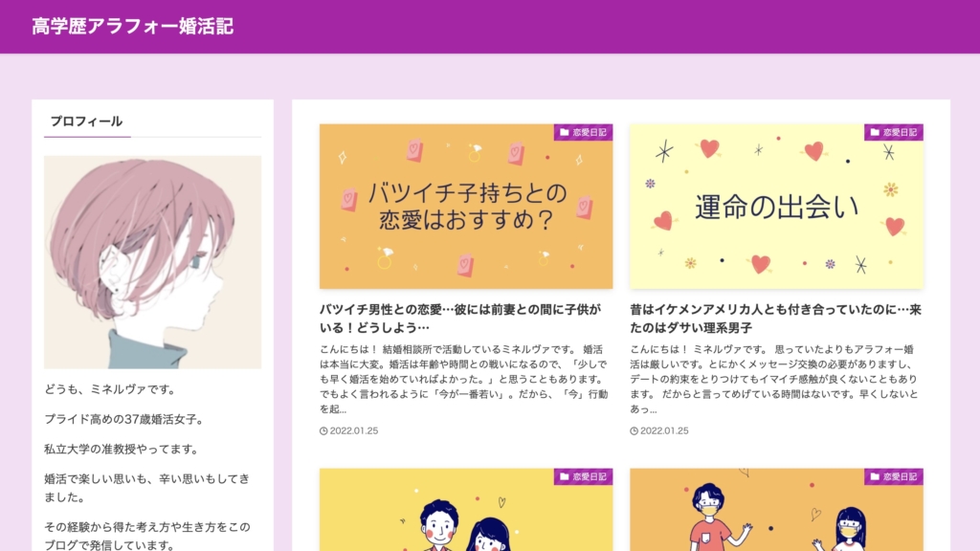Open the article 昔はイケメンアメリカ人 title

coord(775,318)
